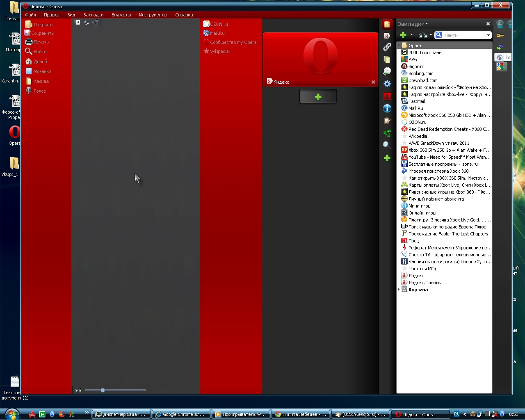Viewport: 525px width, 420px height.
Task: Expand the Корзина trash folder
Action: pos(399,290)
